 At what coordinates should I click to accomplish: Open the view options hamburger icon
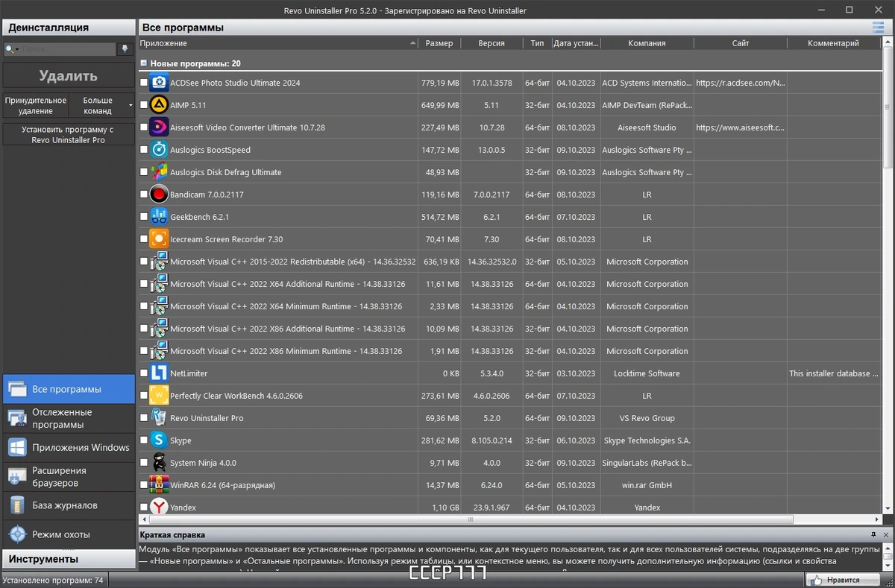tap(878, 28)
